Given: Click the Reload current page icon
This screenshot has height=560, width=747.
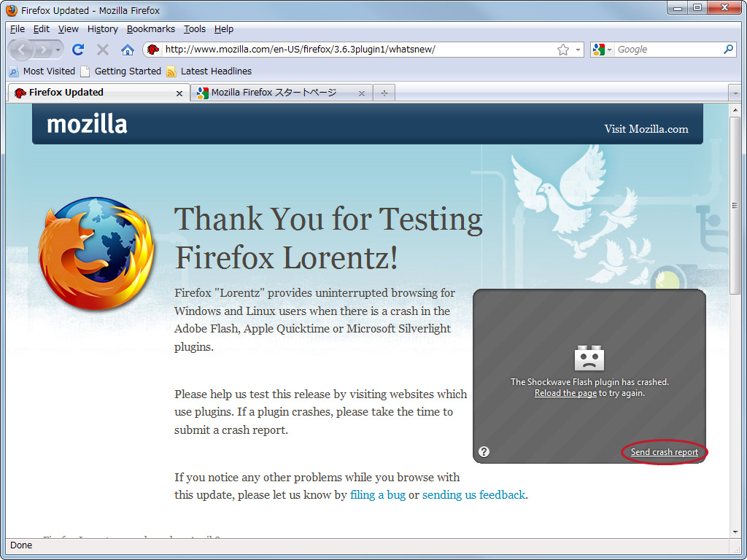Looking at the screenshot, I should pos(77,49).
